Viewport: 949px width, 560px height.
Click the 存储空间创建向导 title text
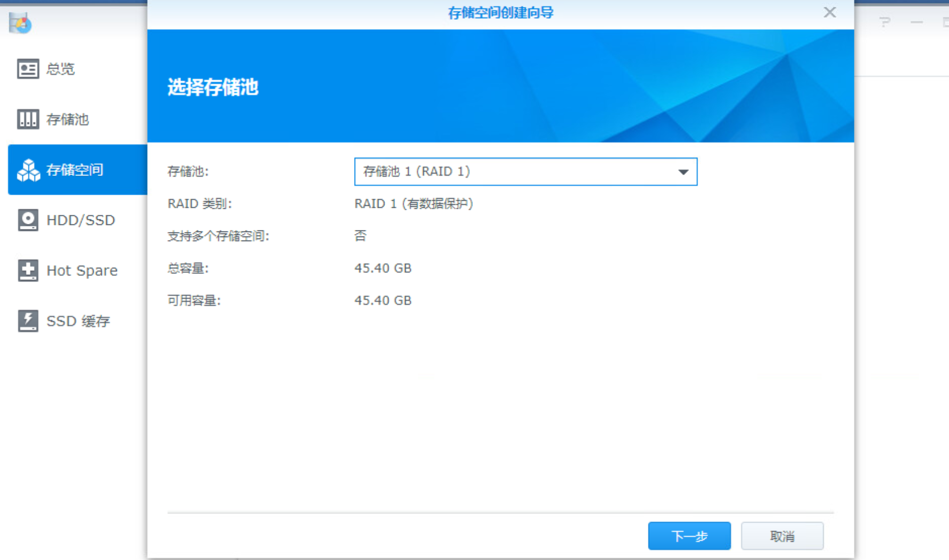tap(501, 13)
